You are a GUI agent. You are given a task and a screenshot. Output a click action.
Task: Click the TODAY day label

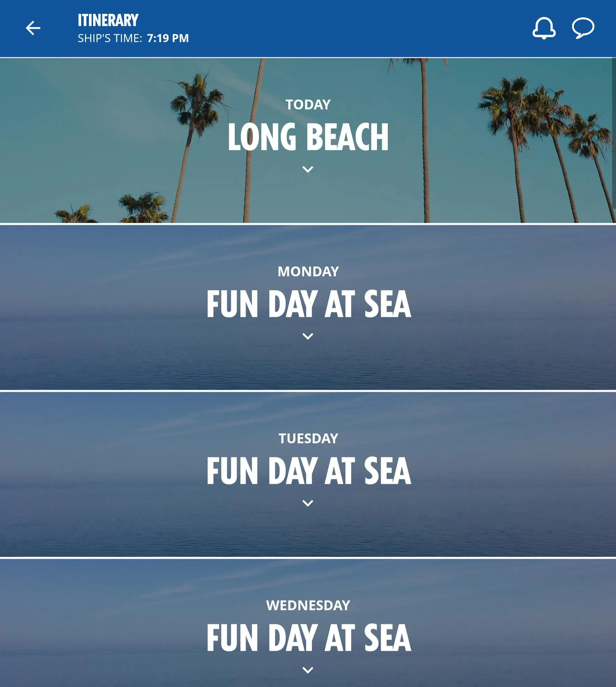point(308,105)
